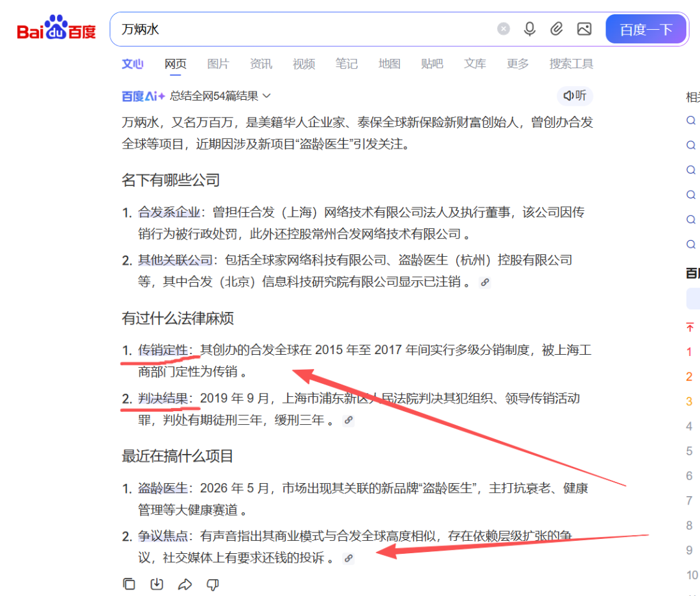Copy the AI summary with copy icon
Screen dimensions: 700x596
[129, 584]
